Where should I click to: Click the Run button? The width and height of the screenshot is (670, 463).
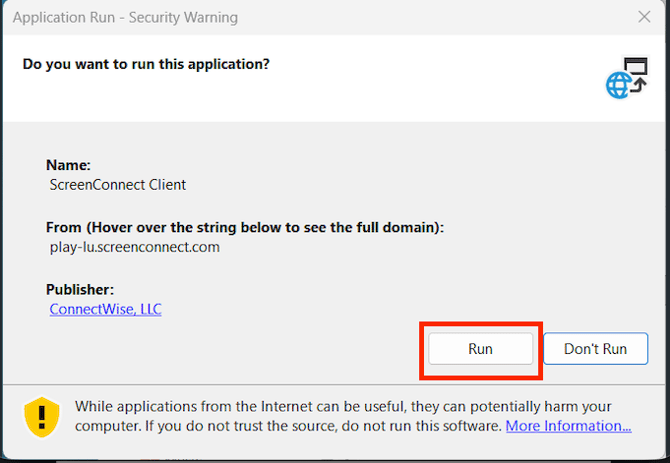click(481, 349)
